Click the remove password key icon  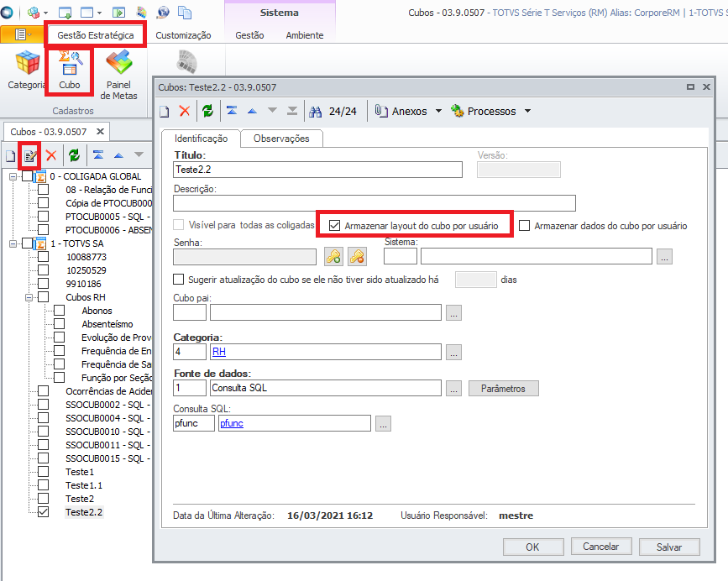[x=357, y=257]
